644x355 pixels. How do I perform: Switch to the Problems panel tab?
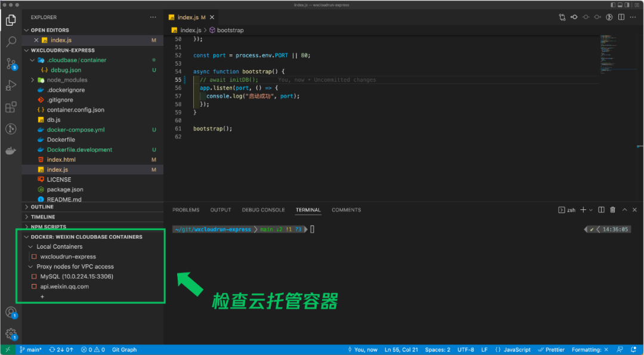(185, 210)
